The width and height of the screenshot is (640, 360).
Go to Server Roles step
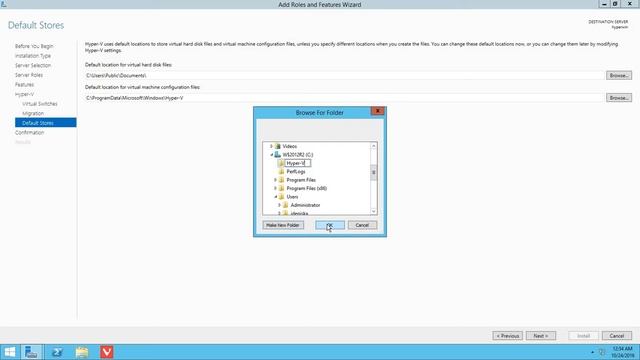tap(29, 75)
